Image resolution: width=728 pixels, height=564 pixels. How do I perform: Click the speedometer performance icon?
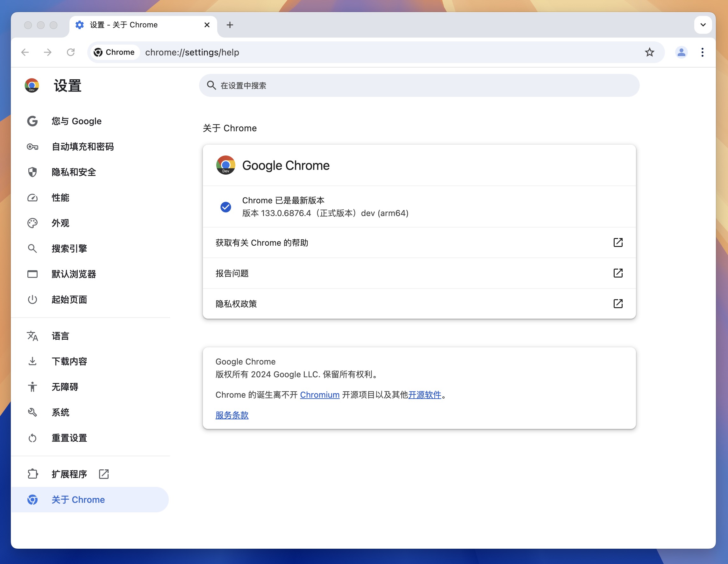(32, 198)
